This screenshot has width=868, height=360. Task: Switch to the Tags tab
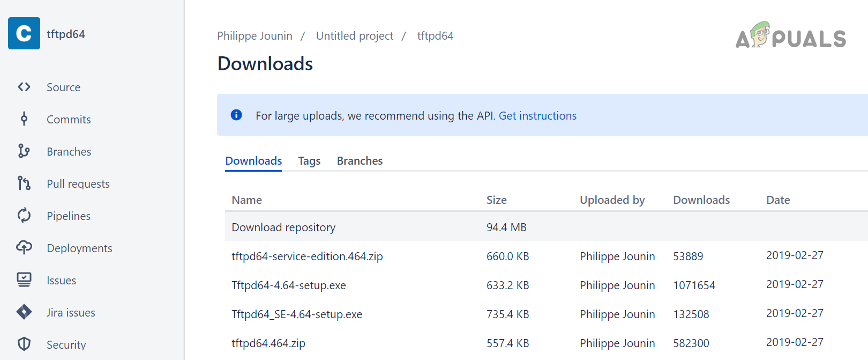pos(309,161)
